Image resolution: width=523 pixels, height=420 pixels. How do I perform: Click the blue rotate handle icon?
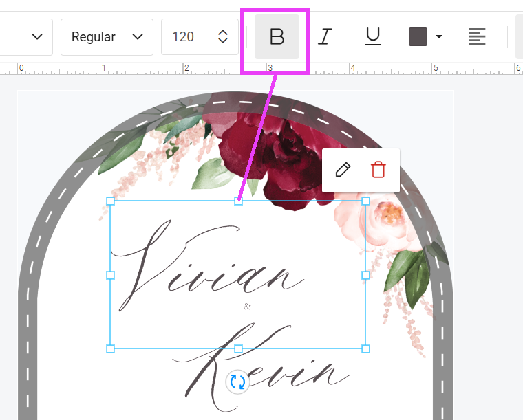point(237,382)
